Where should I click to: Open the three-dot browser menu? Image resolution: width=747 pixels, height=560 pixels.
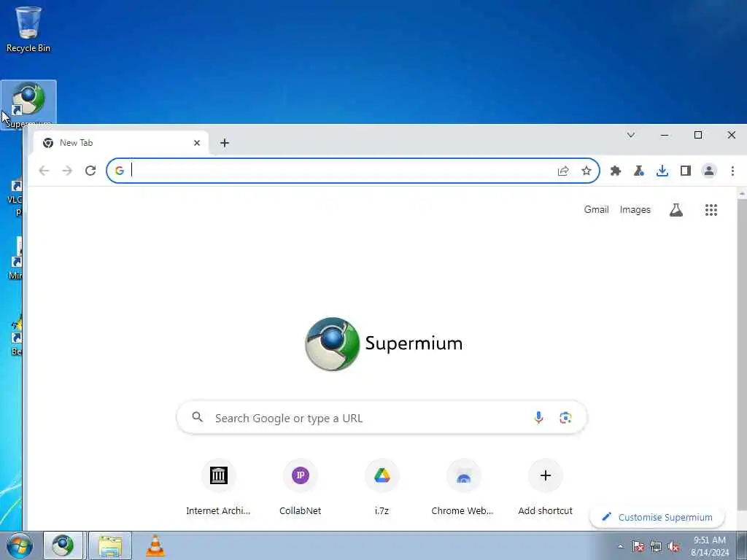pos(732,171)
